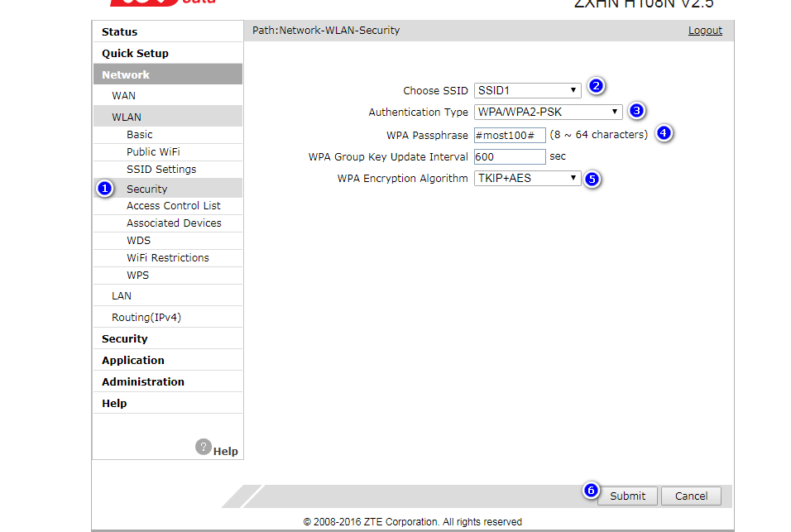Focus the WPA Group Key Update Interval field
The width and height of the screenshot is (791, 532).
510,157
